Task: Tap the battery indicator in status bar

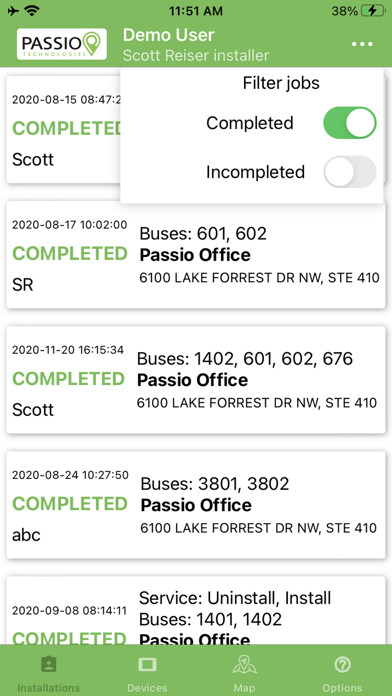Action: point(375,11)
